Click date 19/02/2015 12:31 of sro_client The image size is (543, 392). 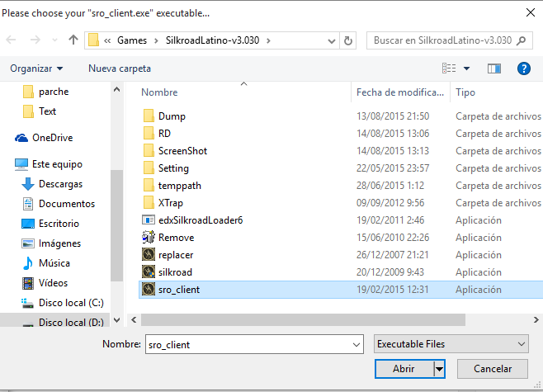point(392,290)
